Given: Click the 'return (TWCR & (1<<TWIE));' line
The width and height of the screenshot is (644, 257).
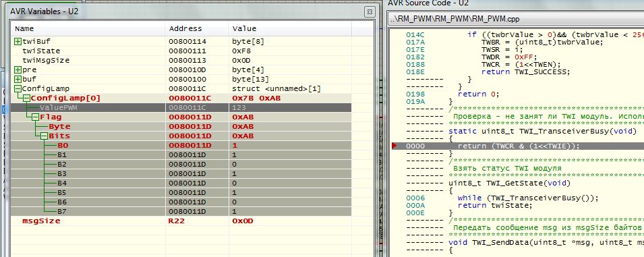Looking at the screenshot, I should tap(519, 146).
